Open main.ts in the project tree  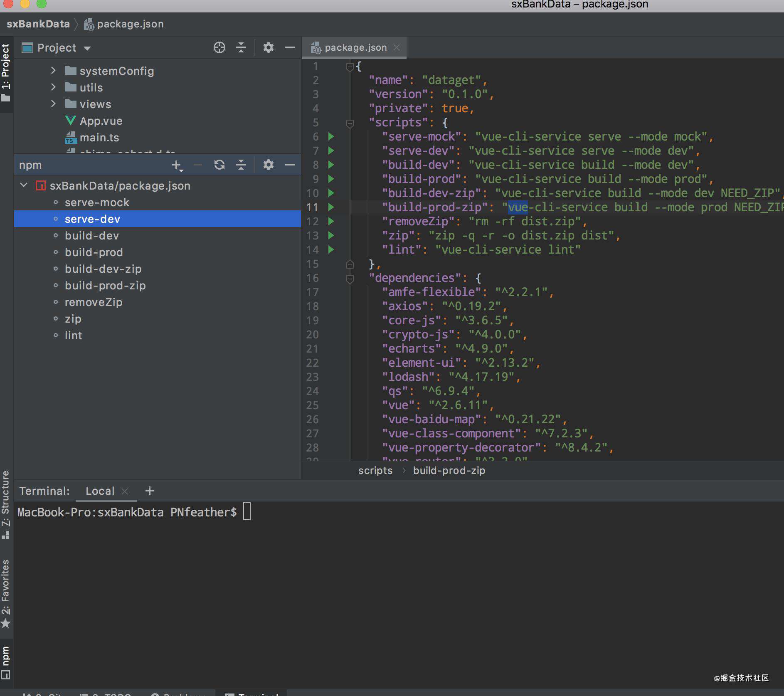point(99,138)
